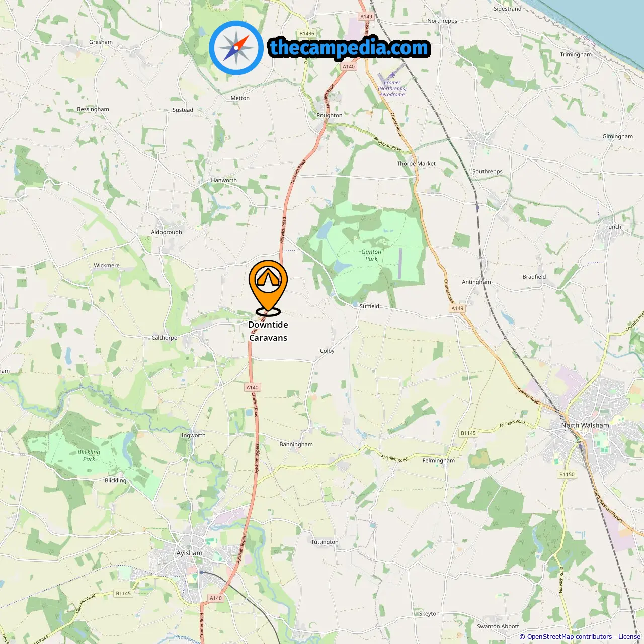Click the A140 shield south of Downtide Caravans

click(x=253, y=387)
